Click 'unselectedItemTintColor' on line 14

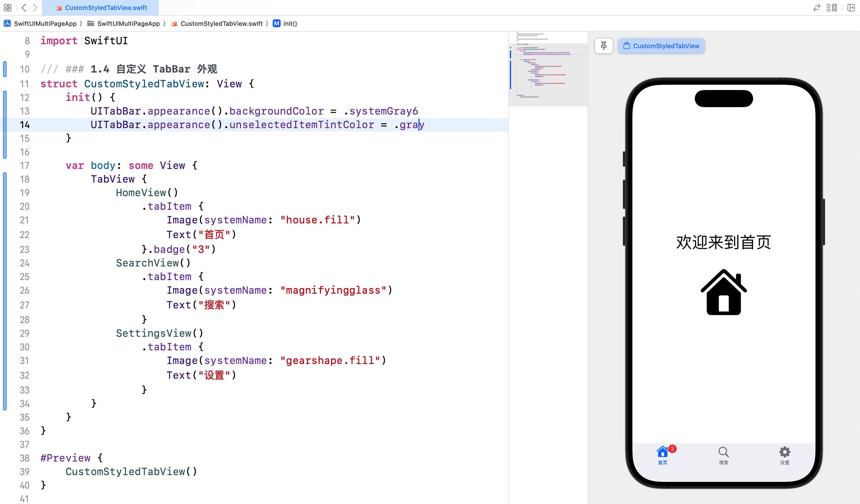pos(302,124)
